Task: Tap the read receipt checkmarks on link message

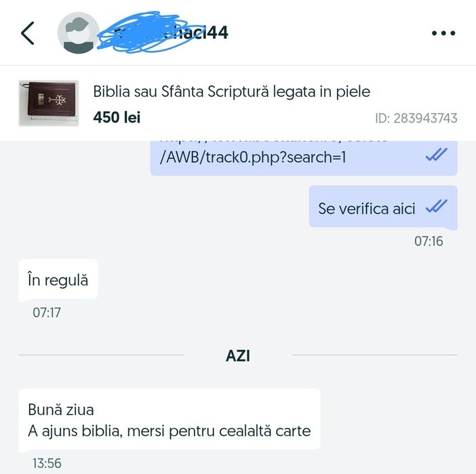Action: click(436, 154)
